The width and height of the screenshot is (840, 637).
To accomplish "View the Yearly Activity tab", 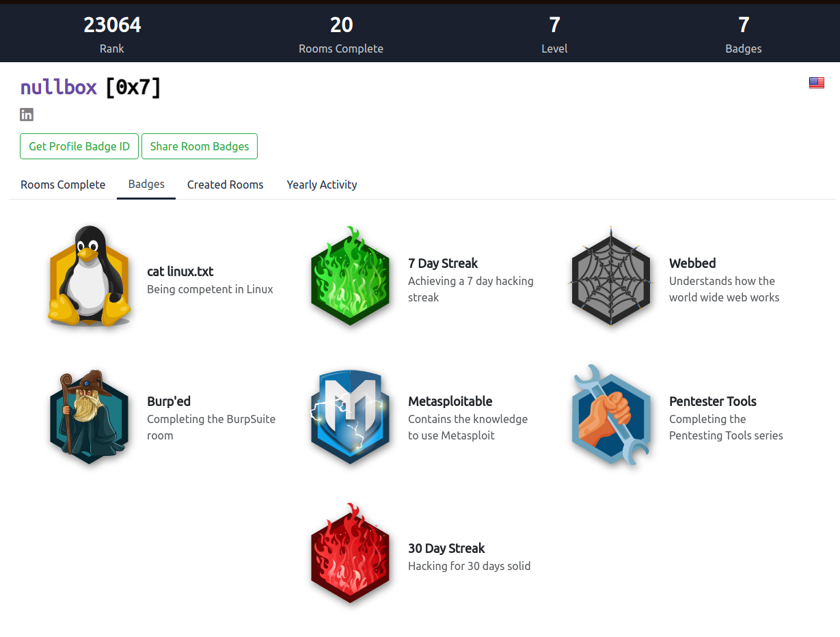I will (322, 185).
